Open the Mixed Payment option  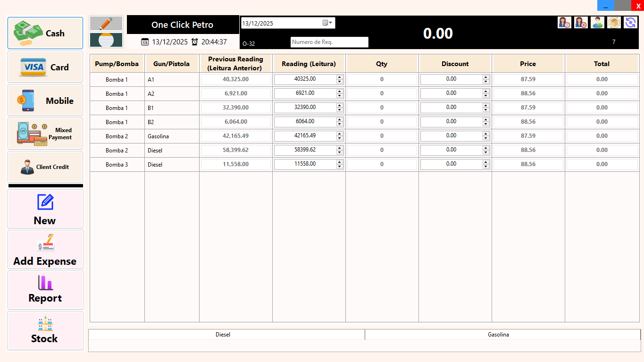(x=45, y=134)
